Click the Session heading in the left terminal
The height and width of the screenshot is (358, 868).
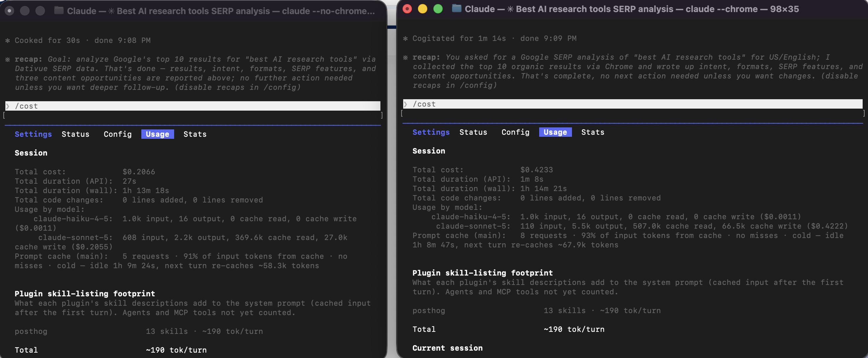pyautogui.click(x=31, y=153)
